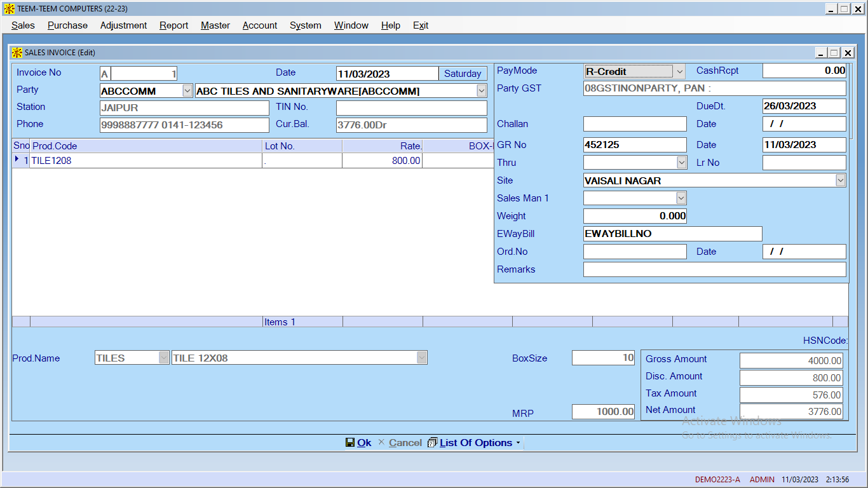The height and width of the screenshot is (488, 868).
Task: Click the Lr No field
Action: coord(804,163)
